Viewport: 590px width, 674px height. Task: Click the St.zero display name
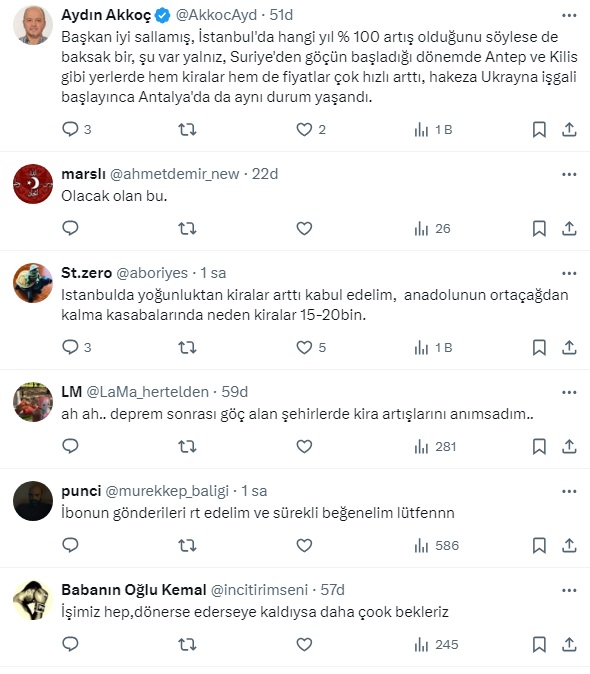[x=86, y=273]
